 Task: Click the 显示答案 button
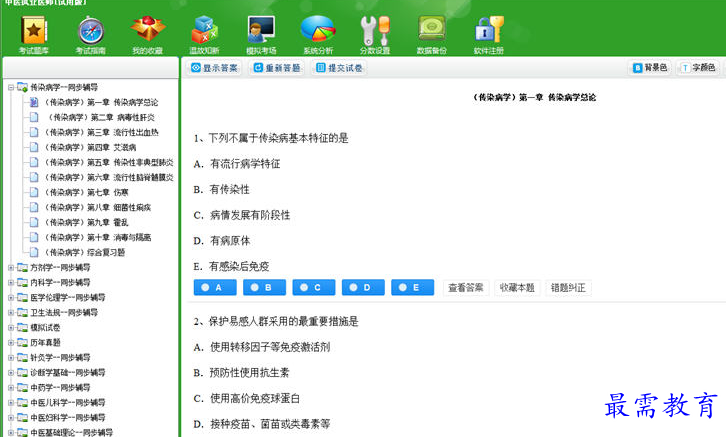[214, 68]
